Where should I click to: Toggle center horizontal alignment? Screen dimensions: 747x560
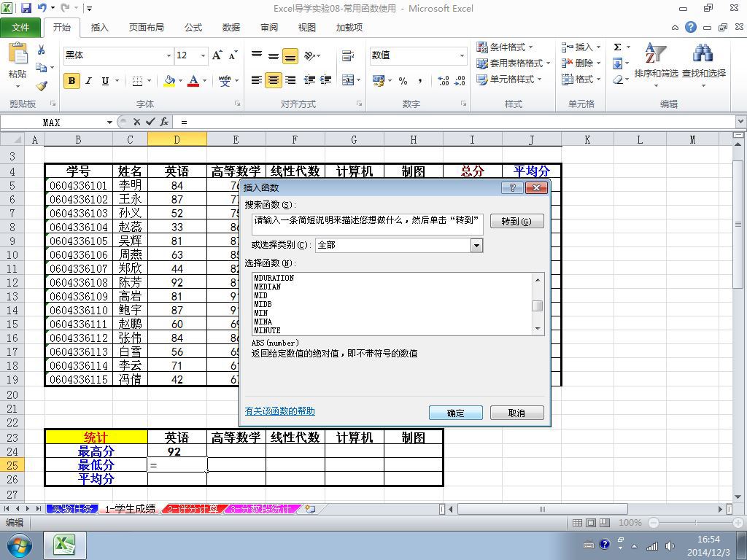coord(274,80)
